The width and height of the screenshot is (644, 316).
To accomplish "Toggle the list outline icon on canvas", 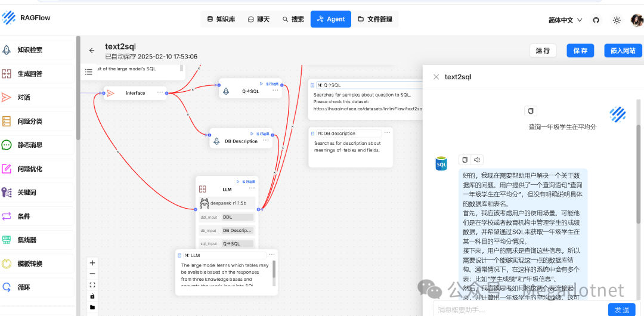I will coord(89,72).
